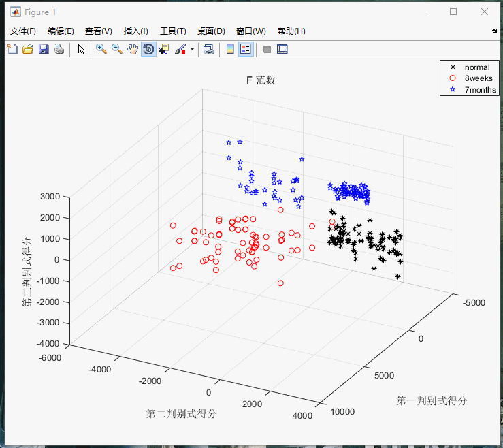Screen dimensions: 503x448
Task: Open the 文件(F) menu
Action: pyautogui.click(x=22, y=31)
